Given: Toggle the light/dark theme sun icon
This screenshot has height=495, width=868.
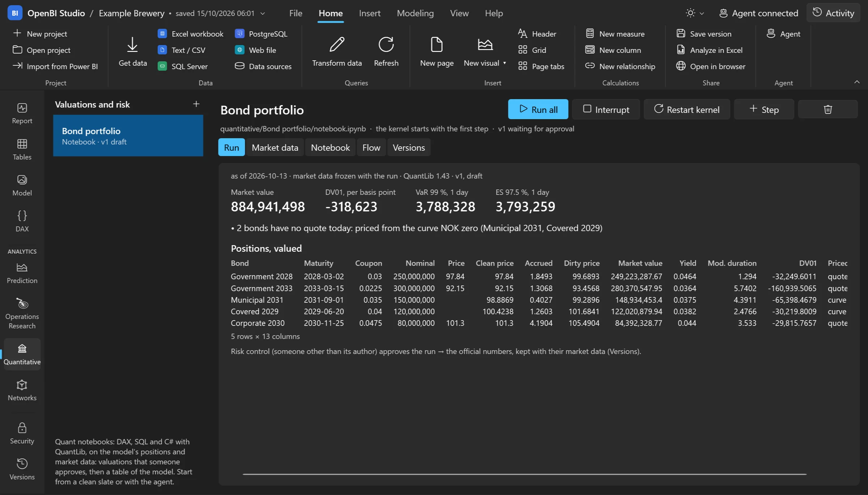Looking at the screenshot, I should [690, 13].
